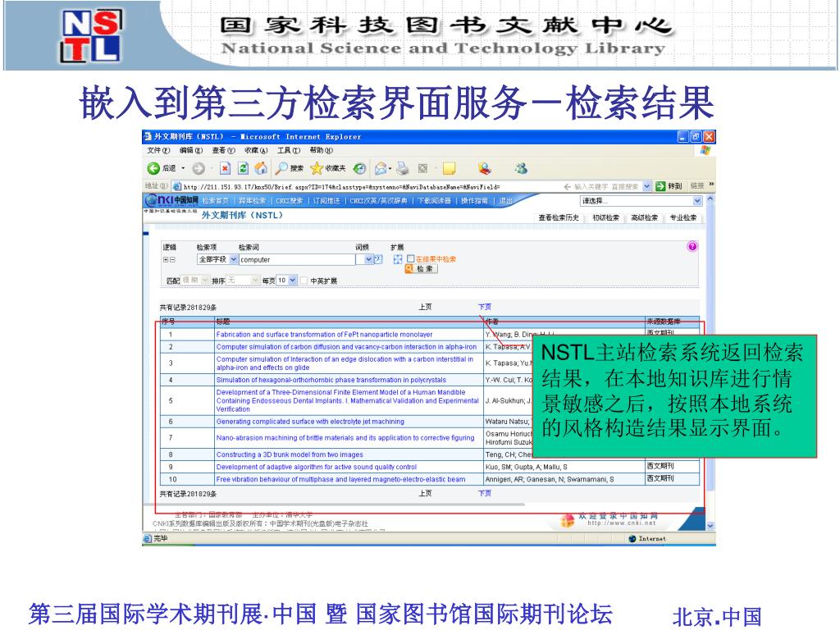Open the 搜索 magnifier toolbar button
Image resolution: width=840 pixels, height=630 pixels.
[289, 168]
